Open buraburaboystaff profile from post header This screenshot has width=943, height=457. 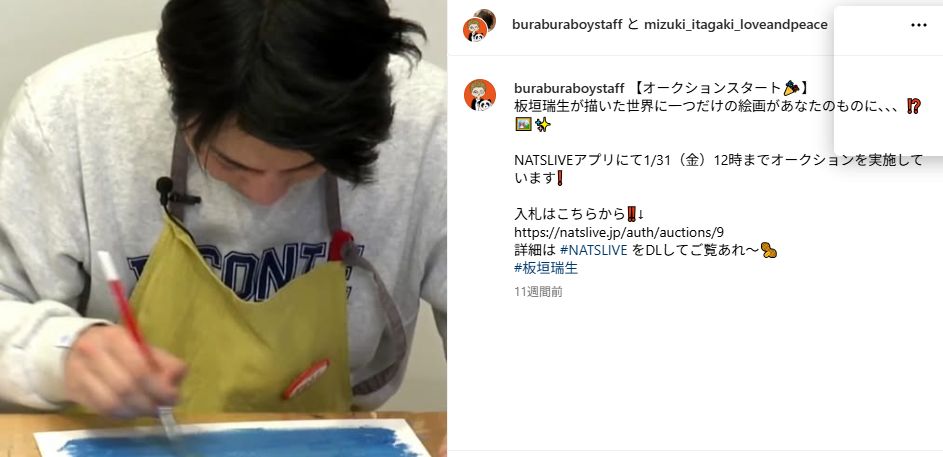pyautogui.click(x=568, y=25)
